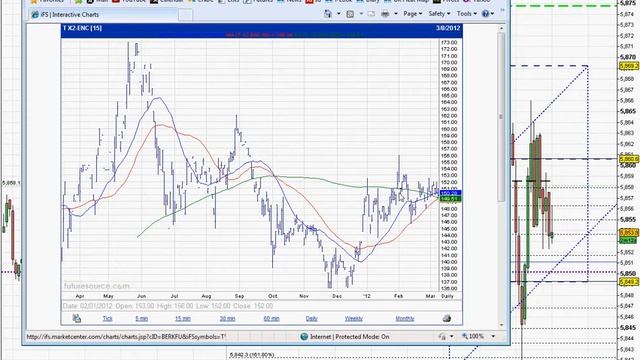This screenshot has height=360, width=640.
Task: Click yellow 5,849.2 label in background chart
Action: click(x=629, y=282)
